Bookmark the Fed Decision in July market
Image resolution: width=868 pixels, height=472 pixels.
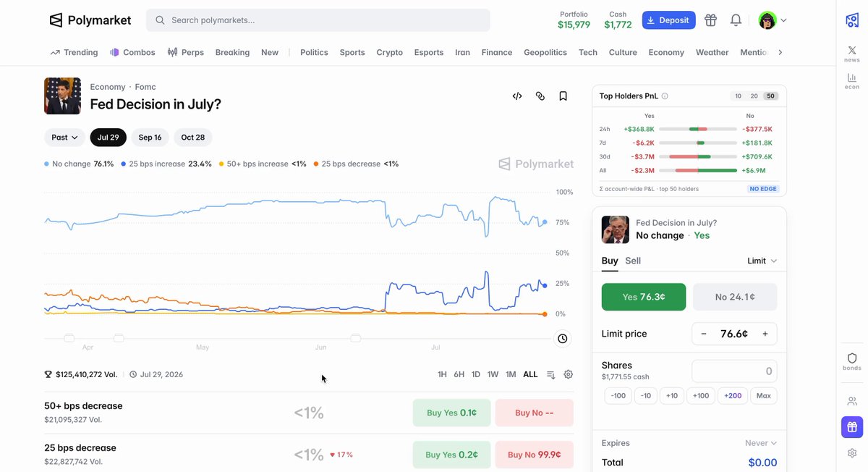coord(563,96)
